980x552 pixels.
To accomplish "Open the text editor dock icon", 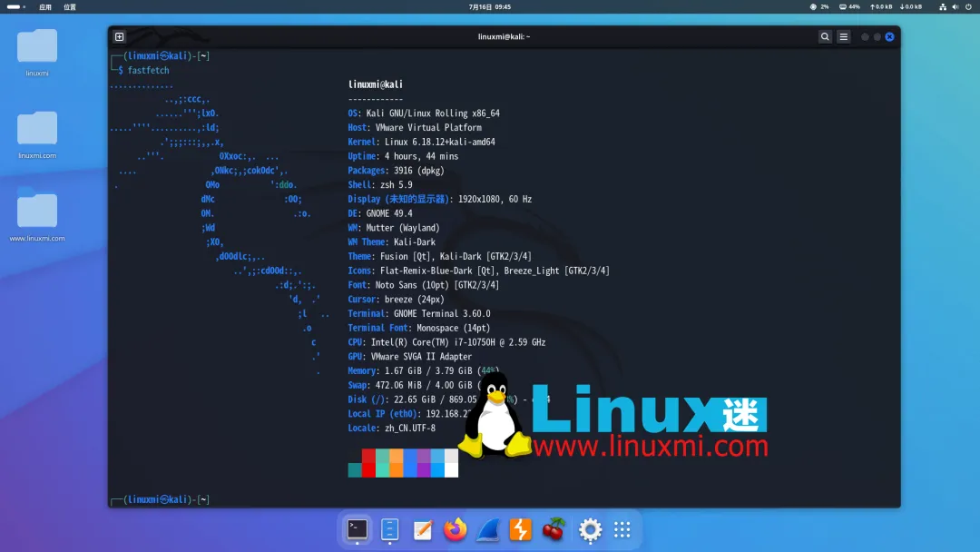I will pos(423,529).
